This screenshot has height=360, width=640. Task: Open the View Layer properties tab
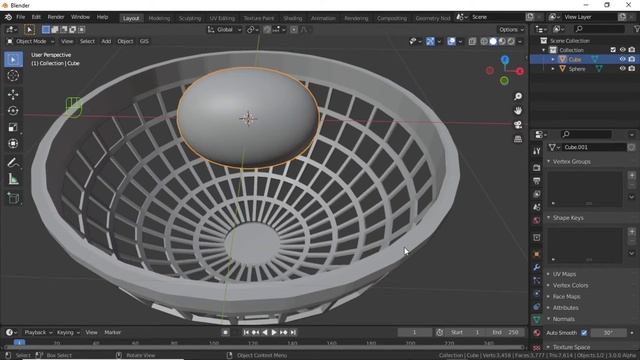537,194
